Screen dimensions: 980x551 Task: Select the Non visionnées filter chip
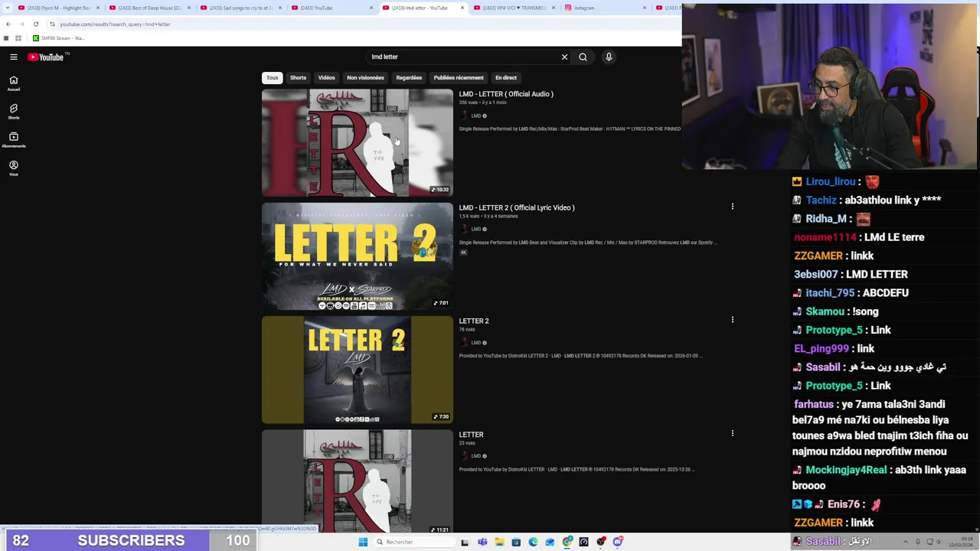[x=365, y=77]
